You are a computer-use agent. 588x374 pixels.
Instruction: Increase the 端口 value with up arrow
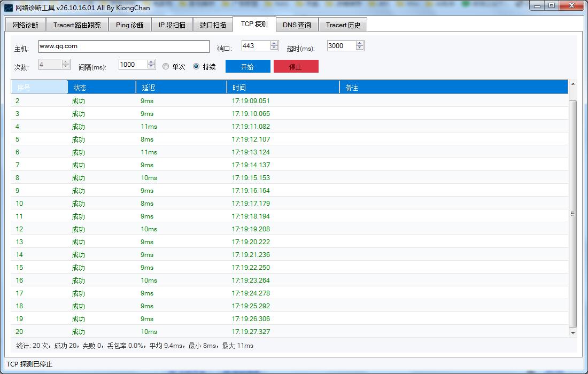275,43
